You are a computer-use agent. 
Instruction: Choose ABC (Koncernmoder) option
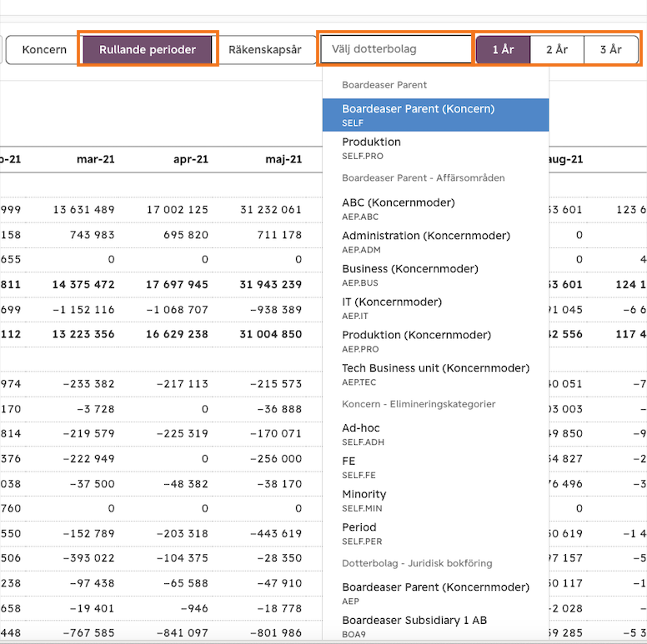tap(435, 208)
